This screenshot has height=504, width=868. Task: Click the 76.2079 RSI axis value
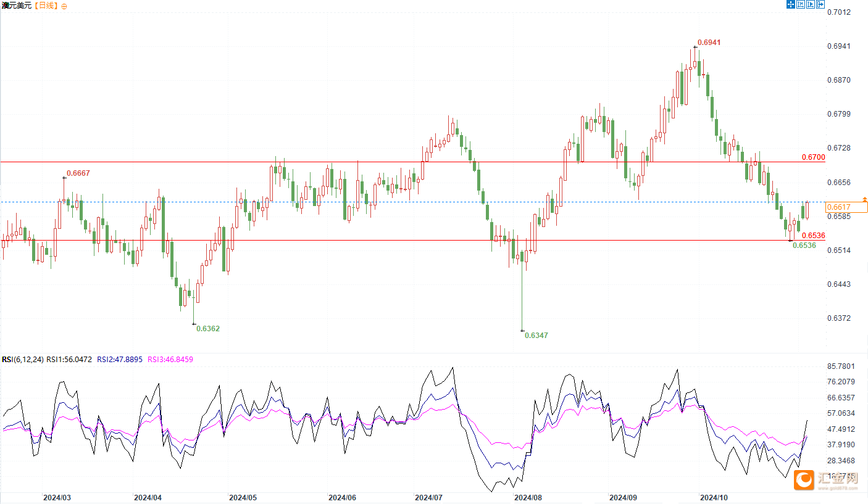click(840, 382)
